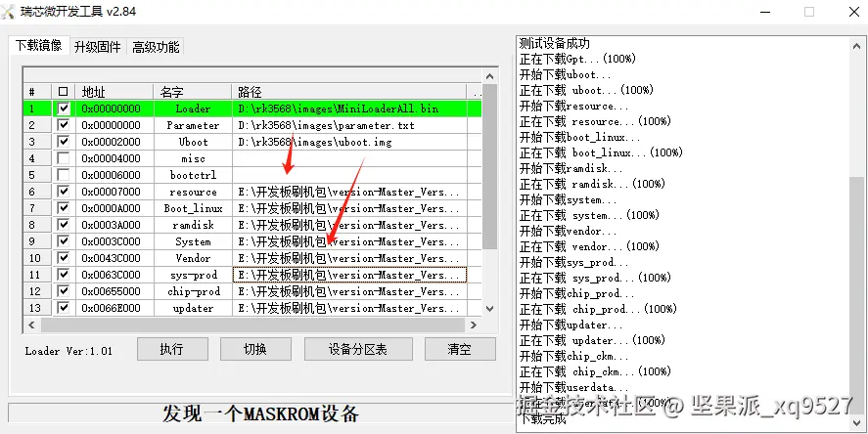Click the empty path cell for bootctrl

[349, 175]
